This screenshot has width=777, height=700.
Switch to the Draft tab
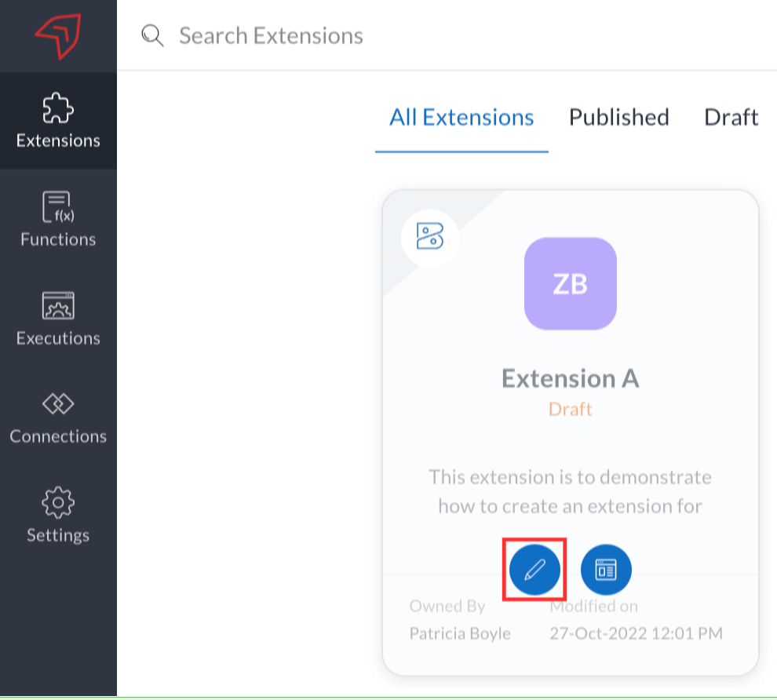click(x=731, y=118)
